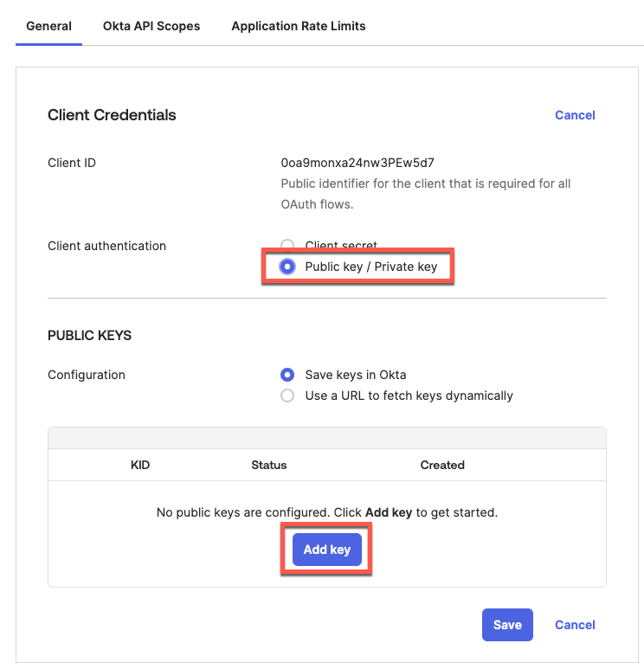Click Cancel beside the Client Credentials heading

[575, 115]
